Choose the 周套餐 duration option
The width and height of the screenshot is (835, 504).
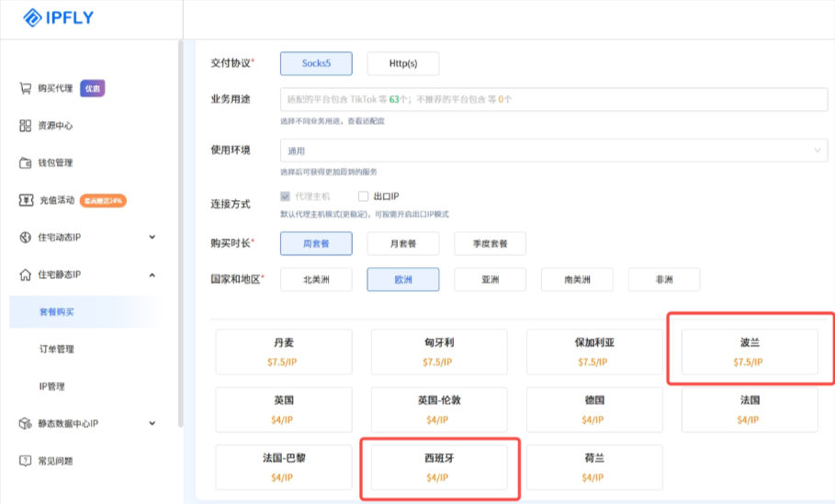coord(316,244)
